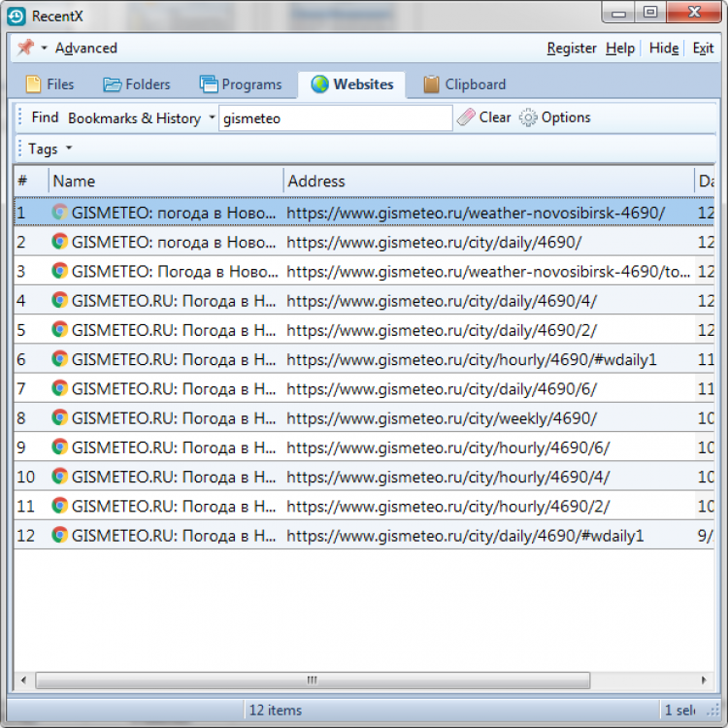Click the Chrome icon in row 10
The width and height of the screenshot is (728, 728).
[x=59, y=477]
